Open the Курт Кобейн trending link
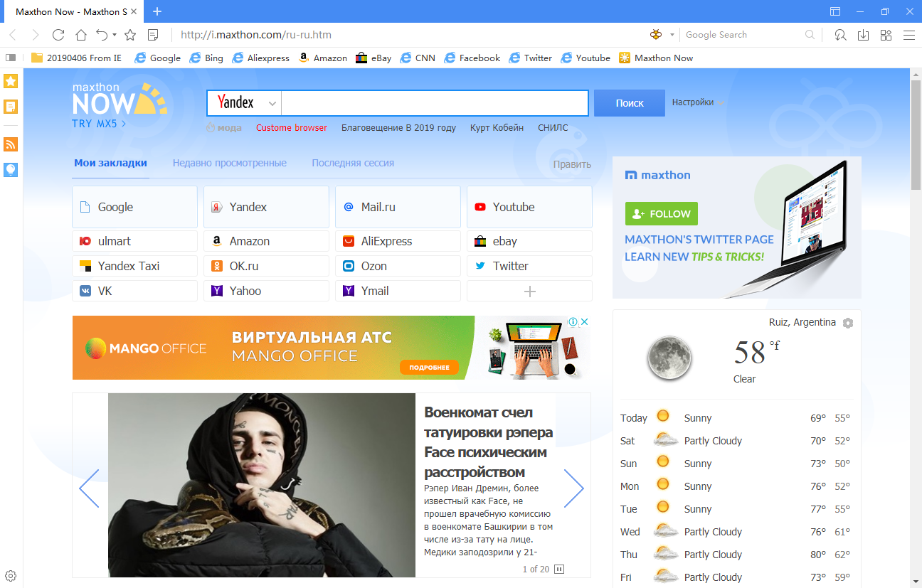The image size is (922, 588). click(497, 128)
